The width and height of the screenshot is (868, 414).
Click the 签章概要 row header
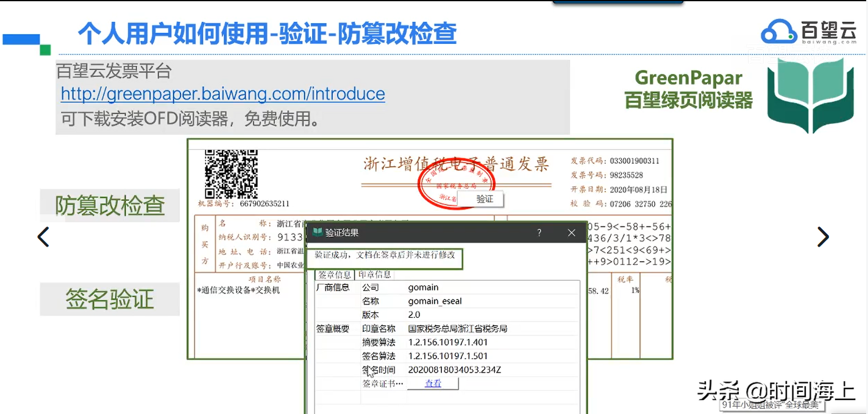click(333, 329)
